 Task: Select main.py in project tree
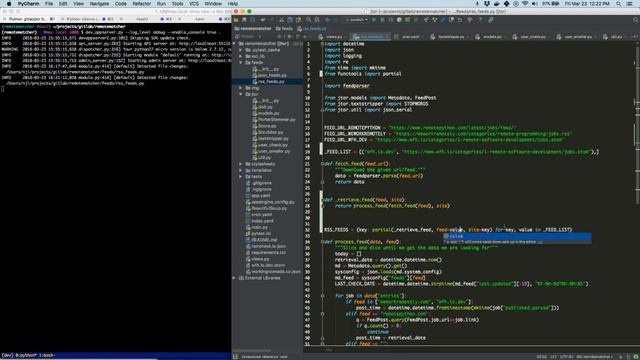tap(257, 227)
